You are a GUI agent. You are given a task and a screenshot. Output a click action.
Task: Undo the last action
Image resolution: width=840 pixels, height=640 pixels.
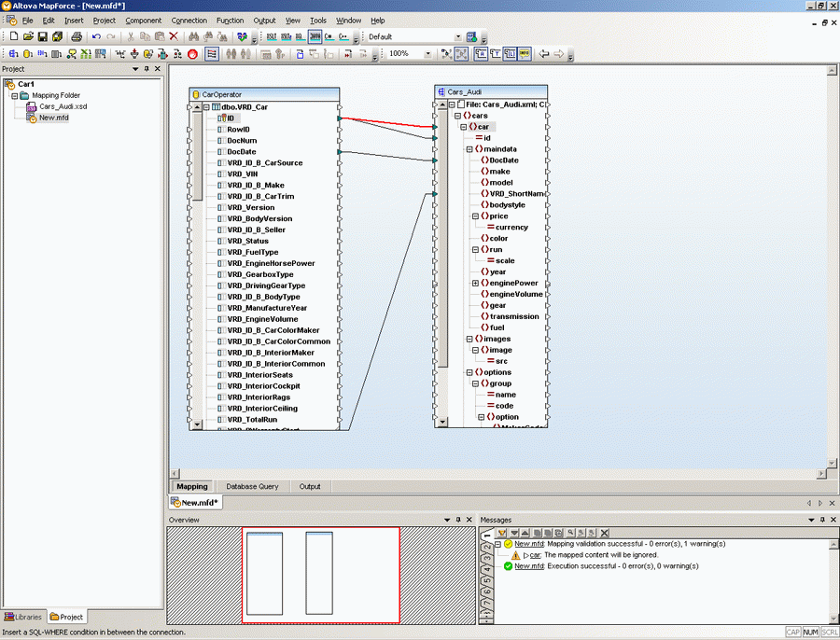pyautogui.click(x=96, y=36)
